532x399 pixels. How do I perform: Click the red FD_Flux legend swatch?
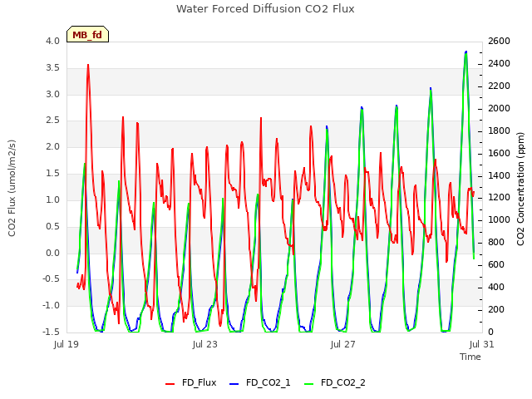[x=170, y=384]
